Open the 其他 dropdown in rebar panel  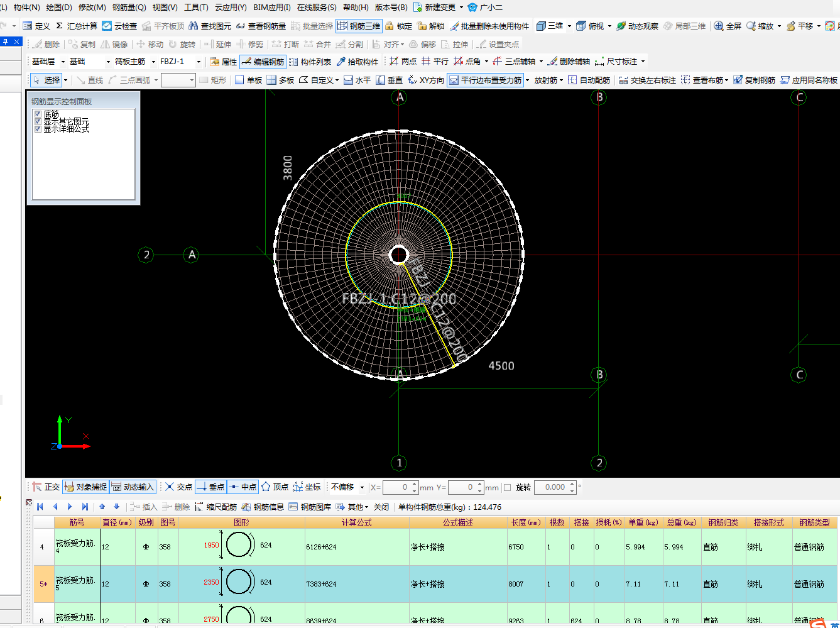(352, 507)
